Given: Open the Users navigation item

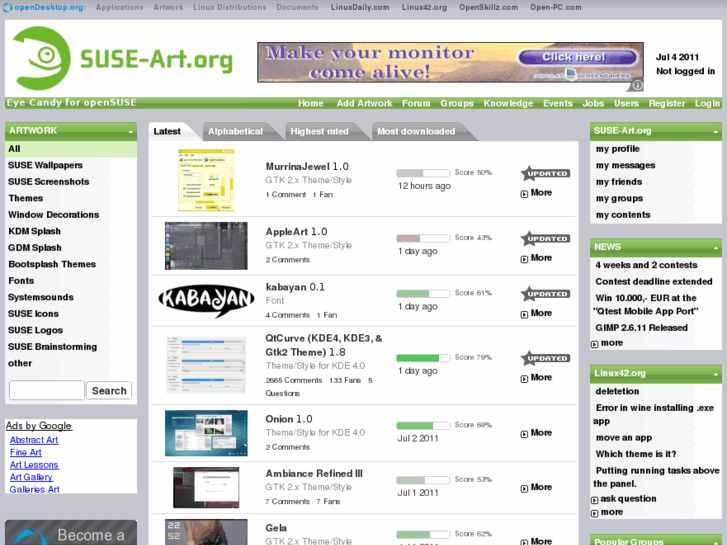Looking at the screenshot, I should (626, 103).
